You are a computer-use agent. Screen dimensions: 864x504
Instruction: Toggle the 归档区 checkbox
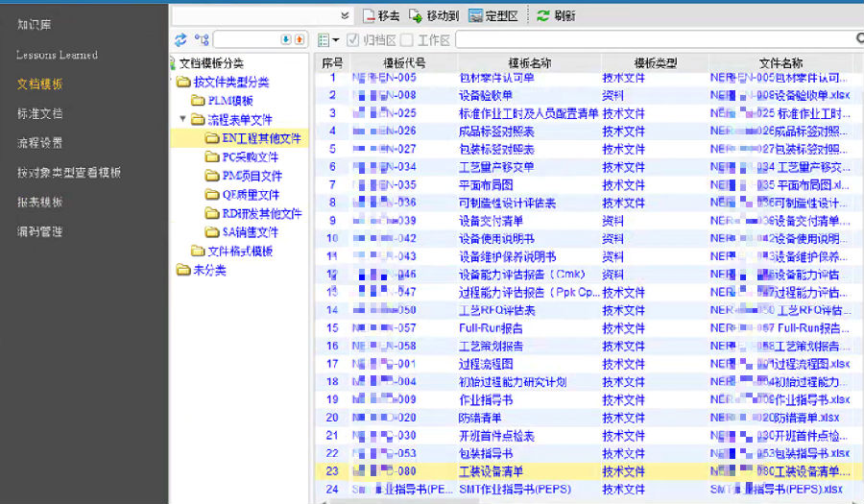352,40
